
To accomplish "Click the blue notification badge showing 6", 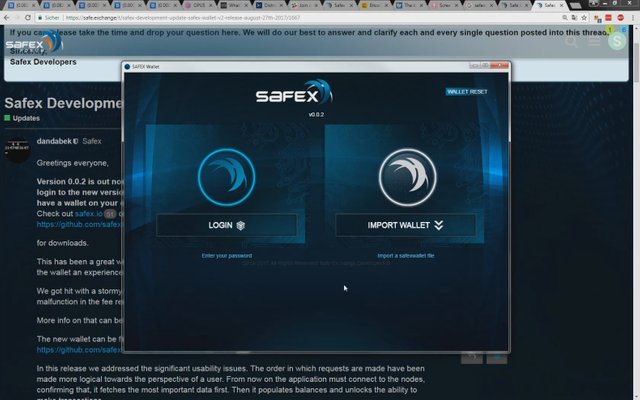I will click(x=623, y=29).
